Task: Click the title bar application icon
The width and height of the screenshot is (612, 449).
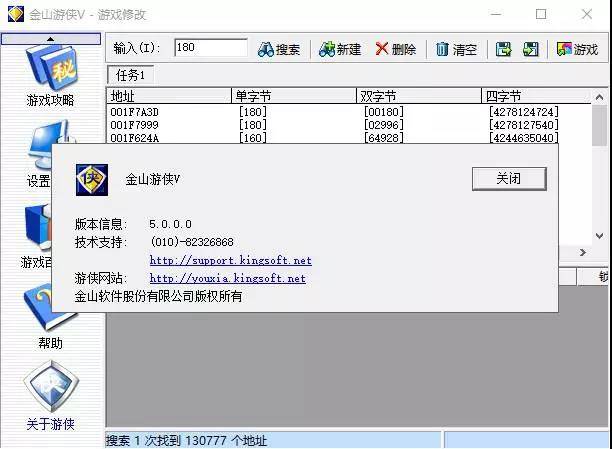Action: (16, 14)
